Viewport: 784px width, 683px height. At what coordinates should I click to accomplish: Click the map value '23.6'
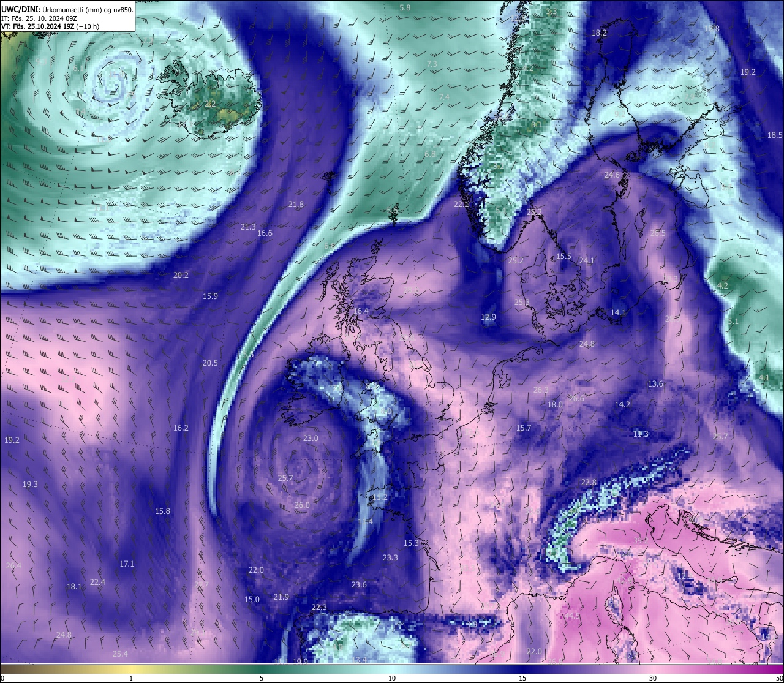pyautogui.click(x=359, y=584)
